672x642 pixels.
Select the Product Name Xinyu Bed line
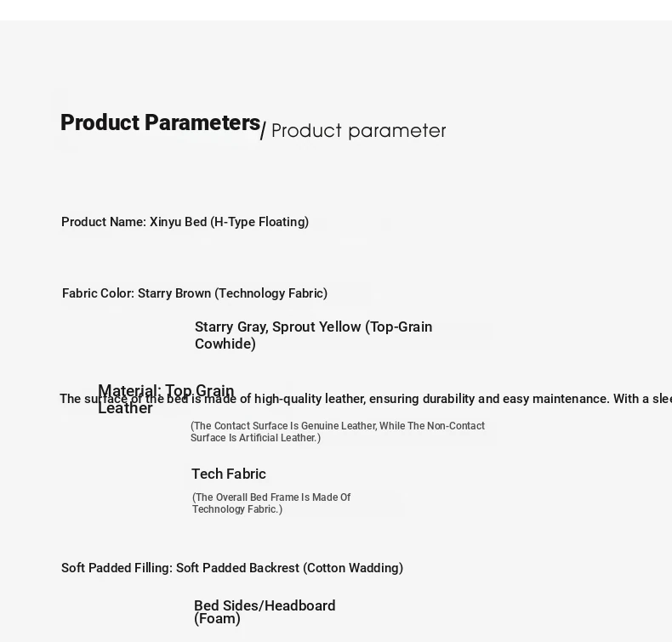(185, 222)
